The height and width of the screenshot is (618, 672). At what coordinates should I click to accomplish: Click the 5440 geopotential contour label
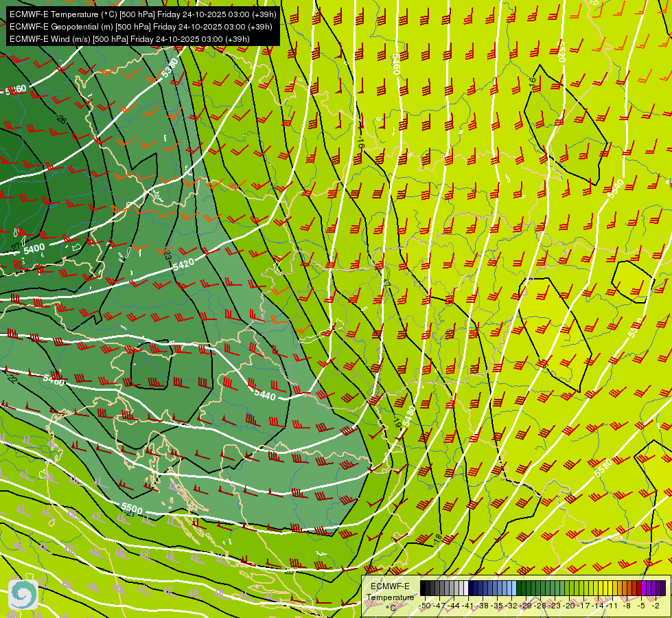click(x=265, y=394)
